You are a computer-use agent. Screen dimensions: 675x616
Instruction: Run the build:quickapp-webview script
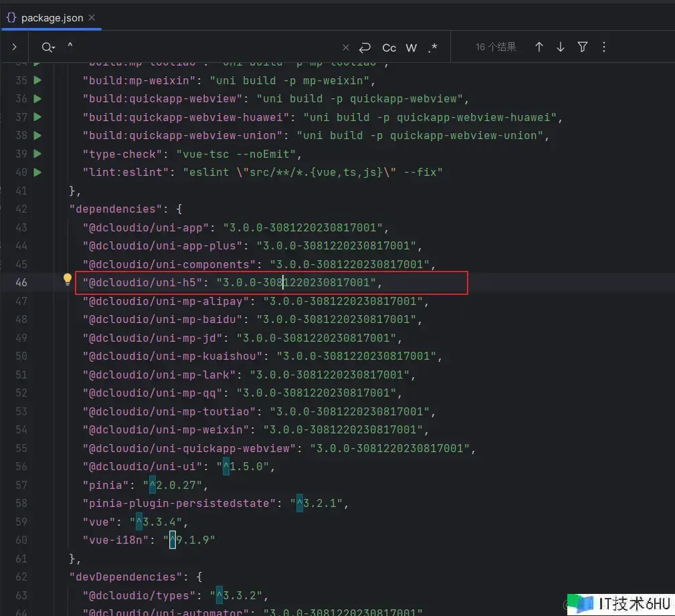tap(37, 98)
